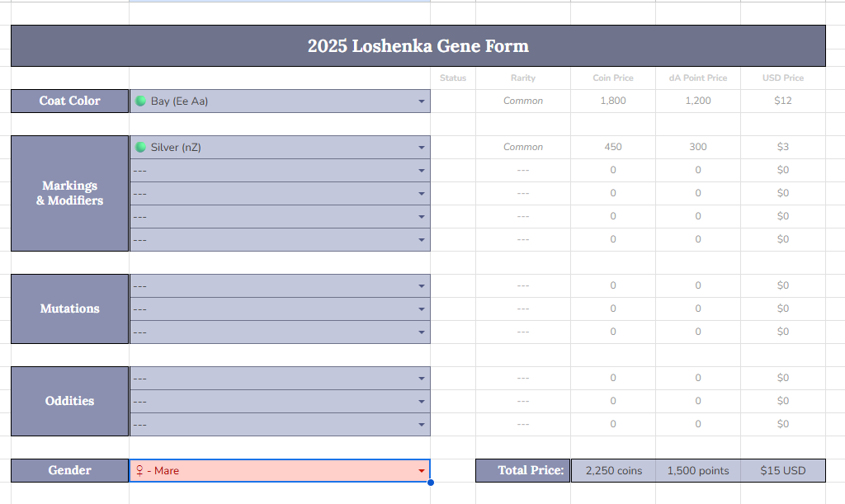
Task: Open the first Mutations dropdown
Action: tap(421, 286)
